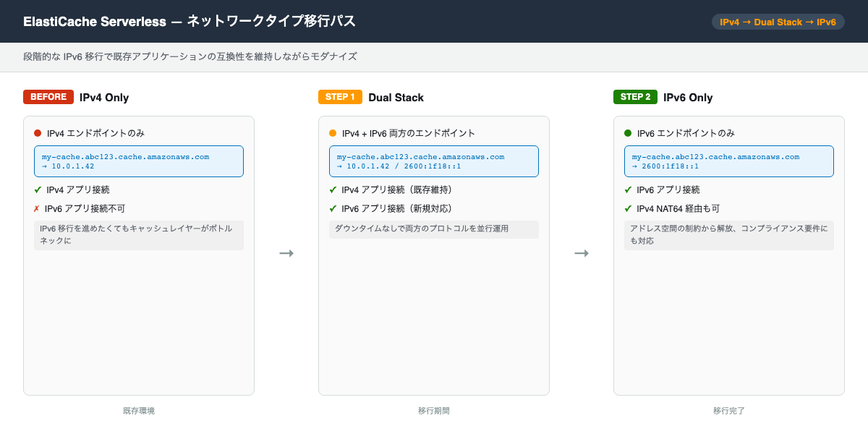Click the endpoint address box in the BEFORE card
The width and height of the screenshot is (868, 434).
(x=139, y=161)
